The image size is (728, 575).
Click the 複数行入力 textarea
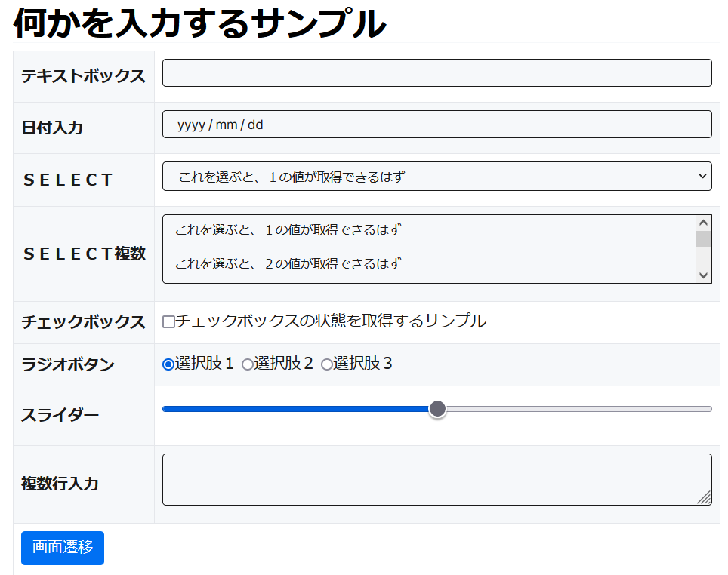437,479
